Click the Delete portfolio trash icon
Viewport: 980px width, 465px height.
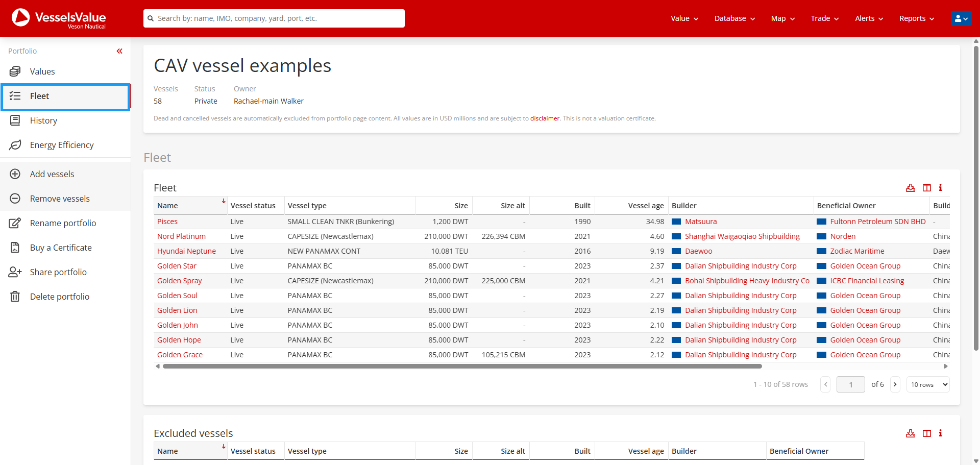15,297
